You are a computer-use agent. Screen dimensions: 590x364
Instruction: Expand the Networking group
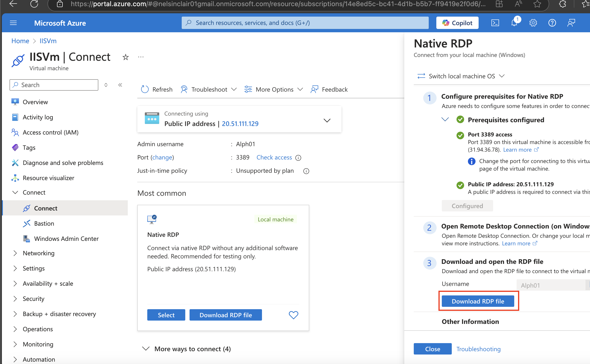click(15, 253)
